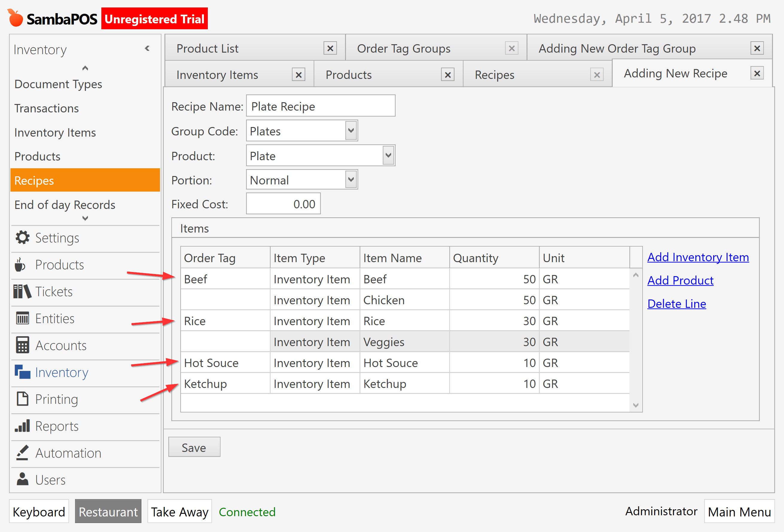Click the SambaPOS apple logo

click(x=15, y=18)
